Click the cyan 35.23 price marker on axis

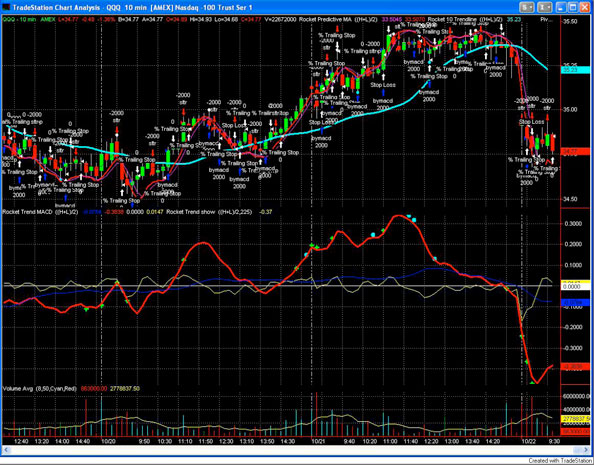(x=575, y=70)
